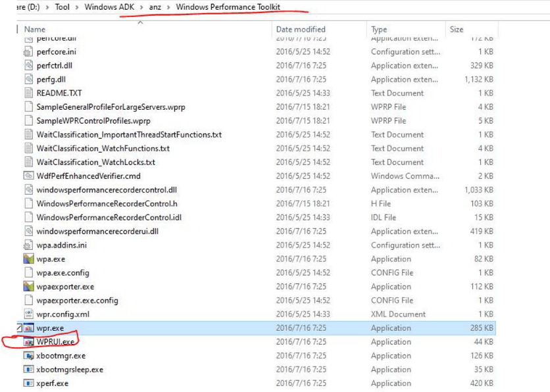Sort files by the Size column header
Screen dimensions: 550x392
472,30
